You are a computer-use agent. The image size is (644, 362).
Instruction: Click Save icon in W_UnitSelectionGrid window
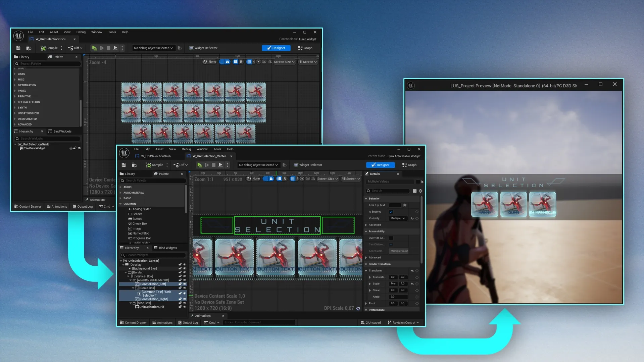pyautogui.click(x=18, y=48)
